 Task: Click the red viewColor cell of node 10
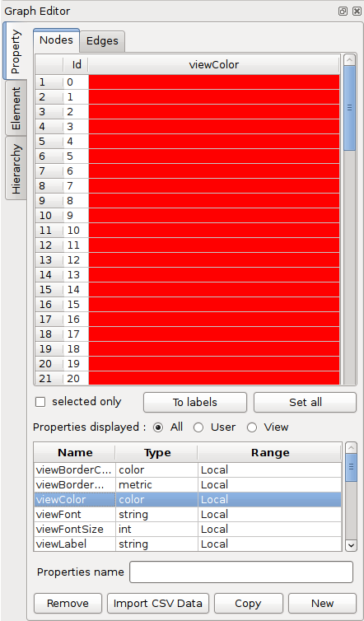click(x=214, y=230)
